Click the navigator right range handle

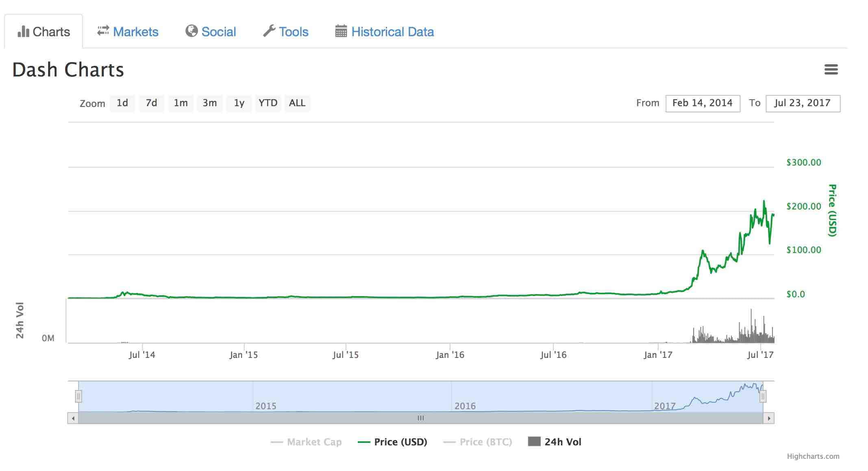pos(763,396)
